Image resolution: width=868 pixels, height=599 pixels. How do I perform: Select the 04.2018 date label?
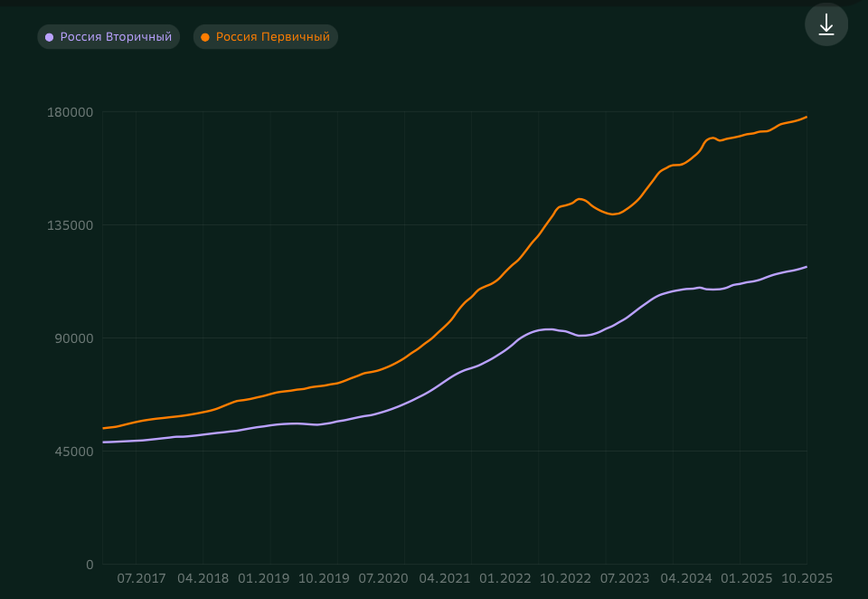pos(203,578)
